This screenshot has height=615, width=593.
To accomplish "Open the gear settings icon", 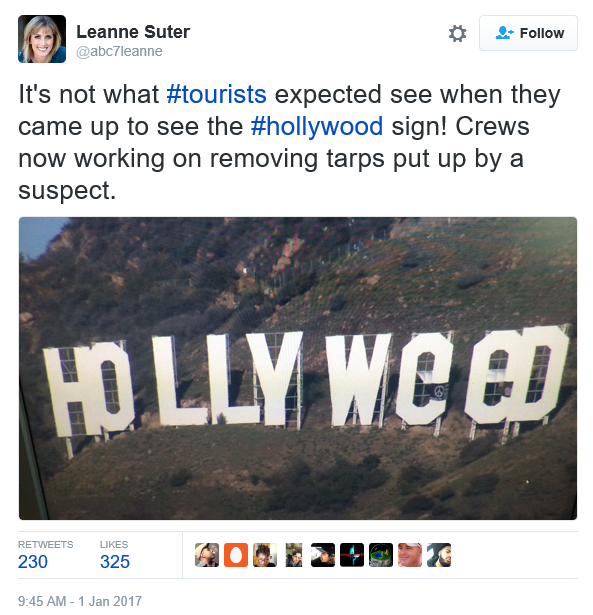I will pyautogui.click(x=457, y=33).
